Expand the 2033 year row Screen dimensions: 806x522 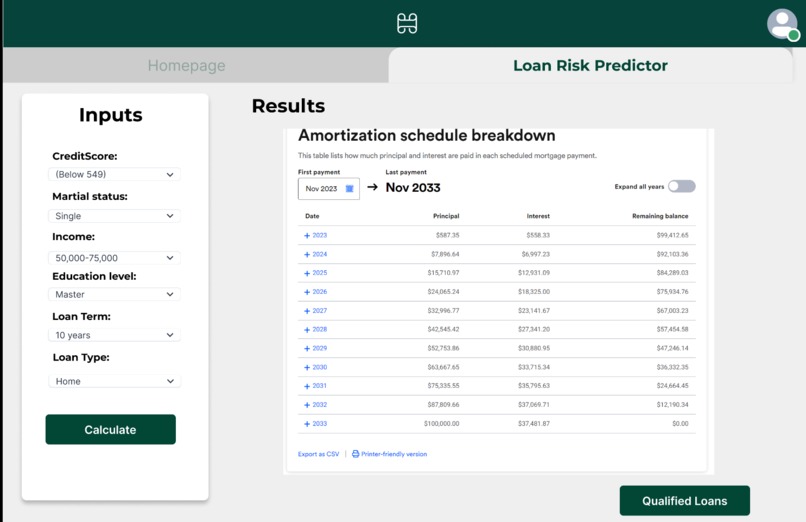[315, 424]
